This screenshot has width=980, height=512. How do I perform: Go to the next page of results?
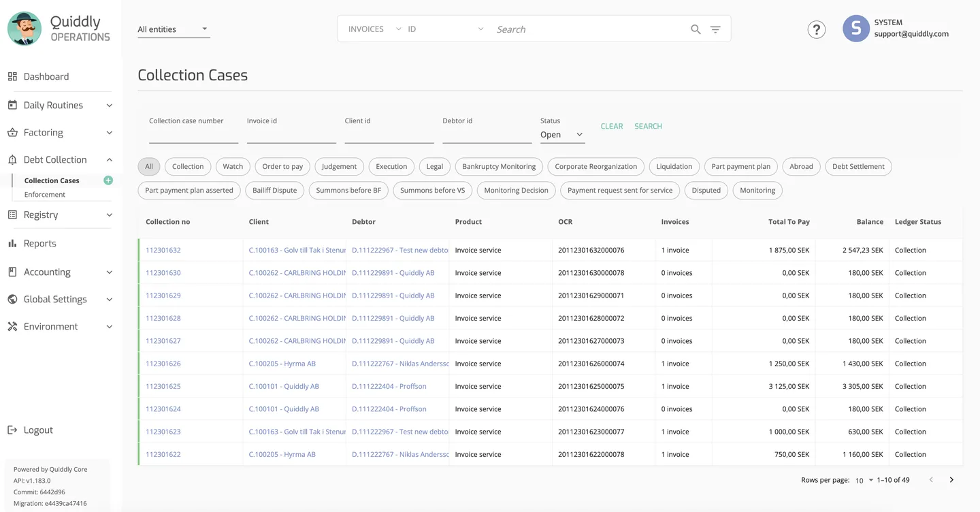[951, 480]
